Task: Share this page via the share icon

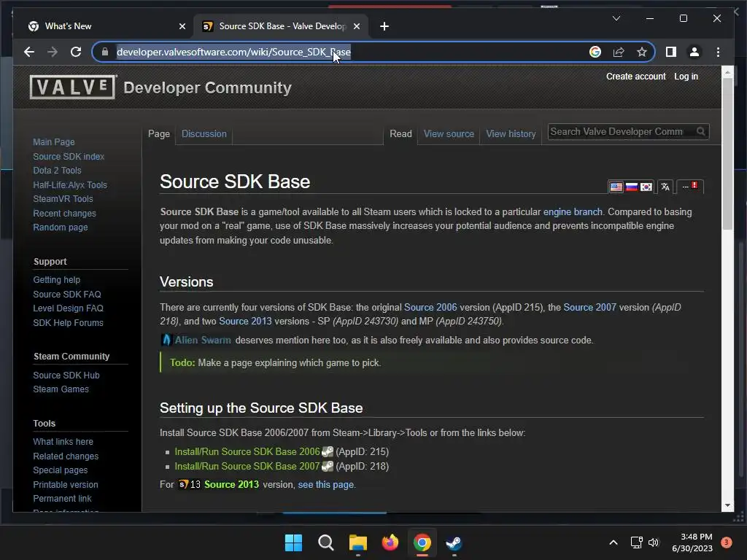Action: [619, 52]
